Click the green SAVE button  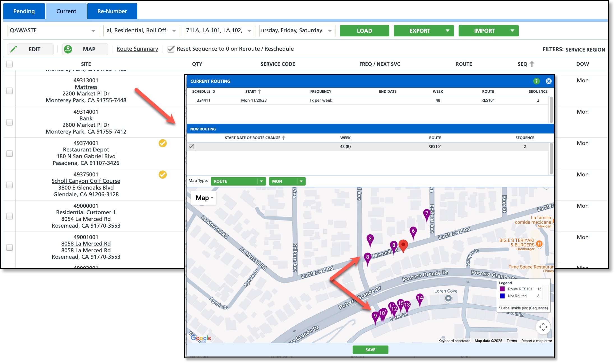click(x=370, y=350)
